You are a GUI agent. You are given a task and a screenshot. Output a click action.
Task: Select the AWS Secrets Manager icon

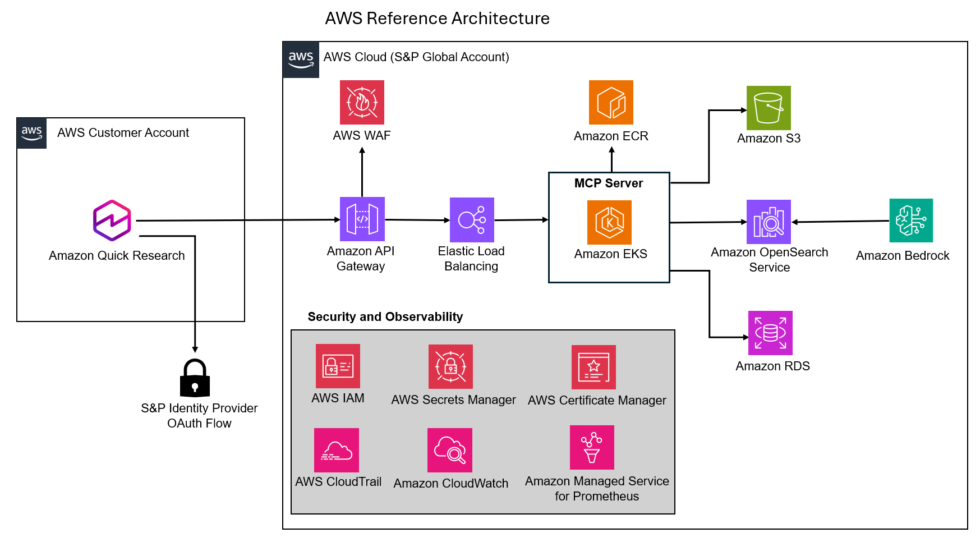[451, 368]
